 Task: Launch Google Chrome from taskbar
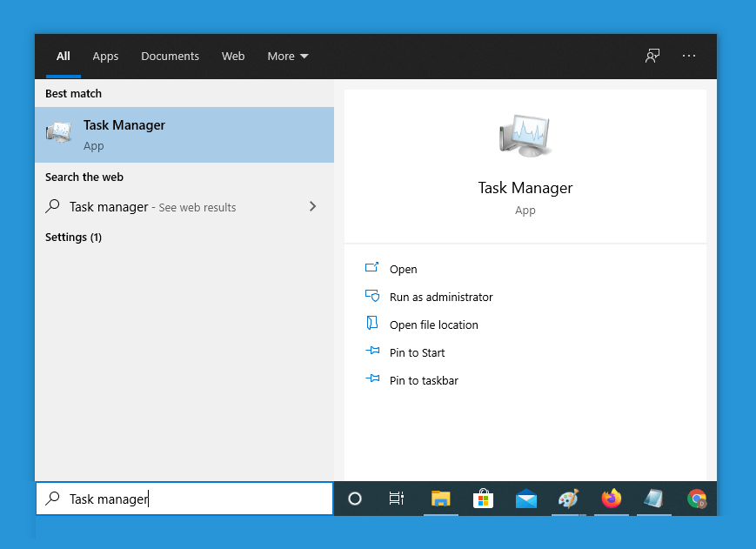[697, 499]
